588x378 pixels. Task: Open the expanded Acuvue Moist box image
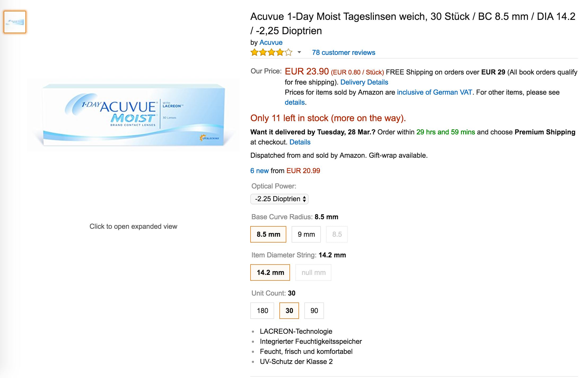(133, 115)
